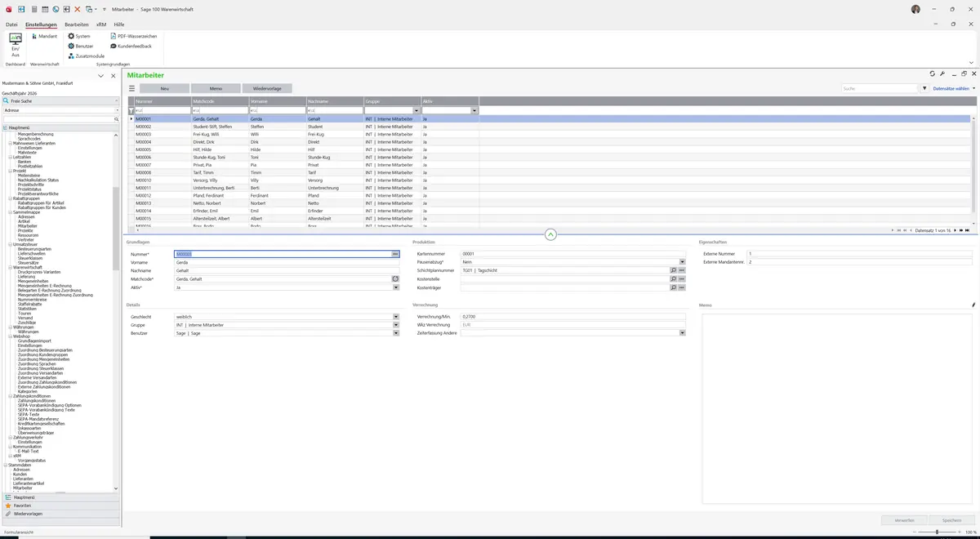Click the Externe Nummer field

click(861, 254)
